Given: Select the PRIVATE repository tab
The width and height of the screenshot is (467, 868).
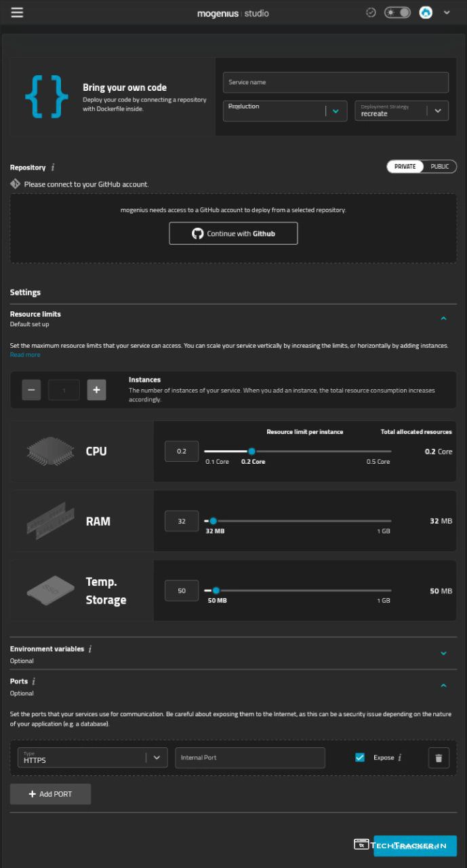Looking at the screenshot, I should coord(405,167).
